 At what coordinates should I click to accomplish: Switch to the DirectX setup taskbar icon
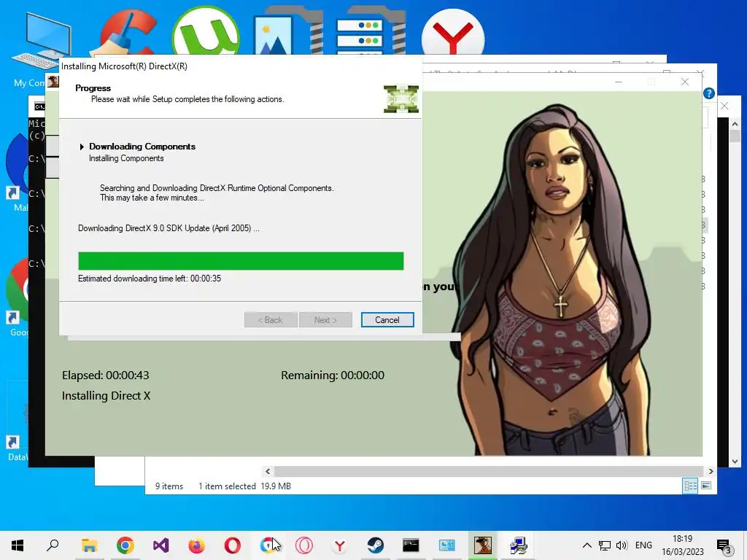[519, 545]
